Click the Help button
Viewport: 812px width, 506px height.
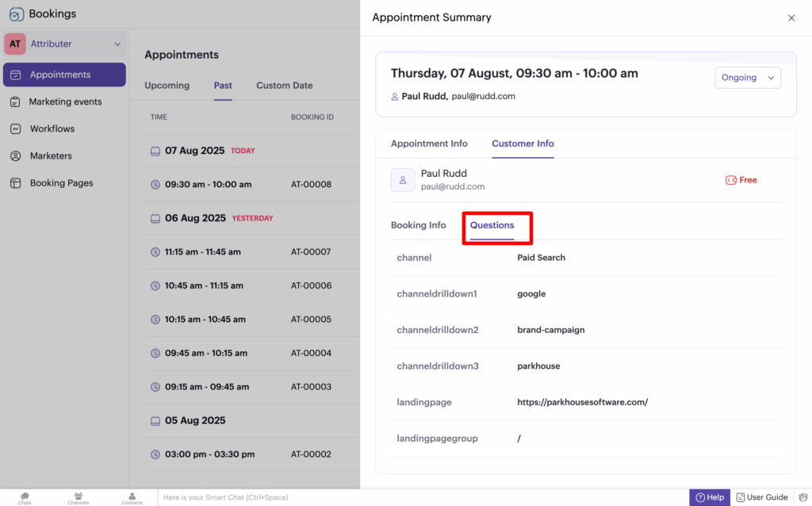pyautogui.click(x=709, y=497)
